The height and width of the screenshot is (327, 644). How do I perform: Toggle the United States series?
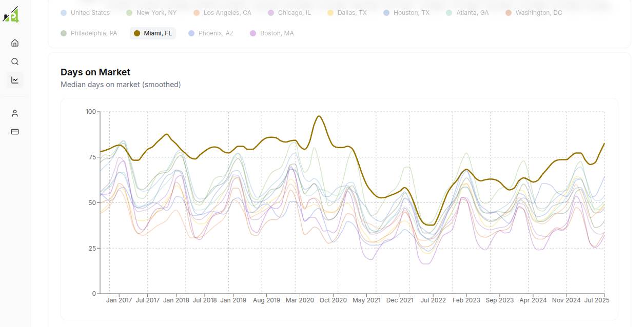pyautogui.click(x=85, y=13)
